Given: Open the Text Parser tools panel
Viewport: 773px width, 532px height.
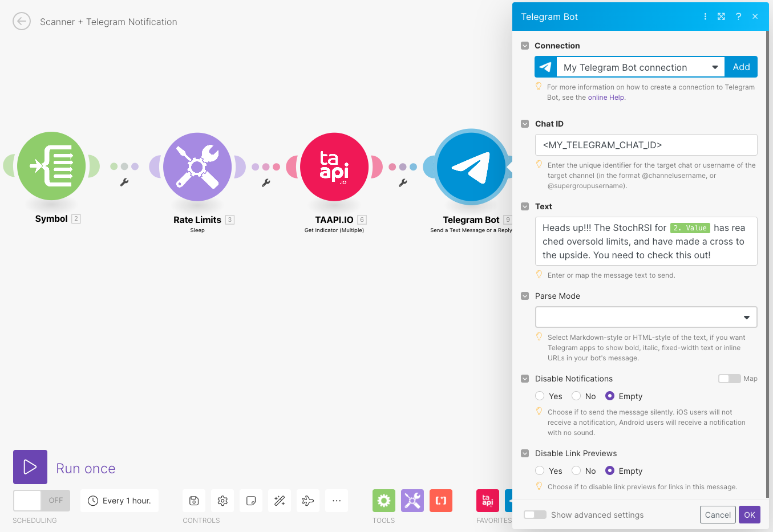Looking at the screenshot, I should pos(440,500).
